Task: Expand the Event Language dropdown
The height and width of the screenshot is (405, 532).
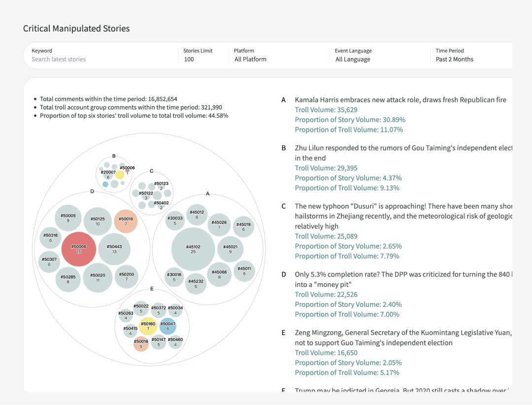Action: point(379,56)
